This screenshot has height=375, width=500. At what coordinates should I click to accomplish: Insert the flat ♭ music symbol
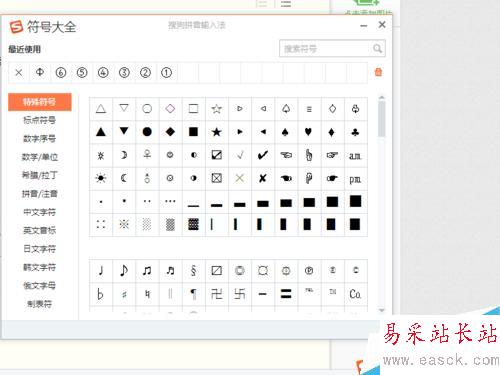pyautogui.click(x=101, y=294)
